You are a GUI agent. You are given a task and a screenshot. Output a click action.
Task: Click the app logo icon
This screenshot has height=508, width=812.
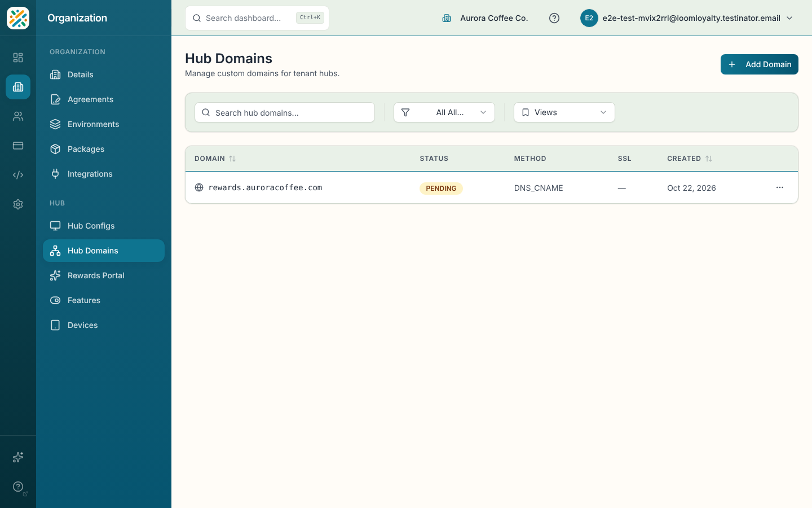click(18, 18)
